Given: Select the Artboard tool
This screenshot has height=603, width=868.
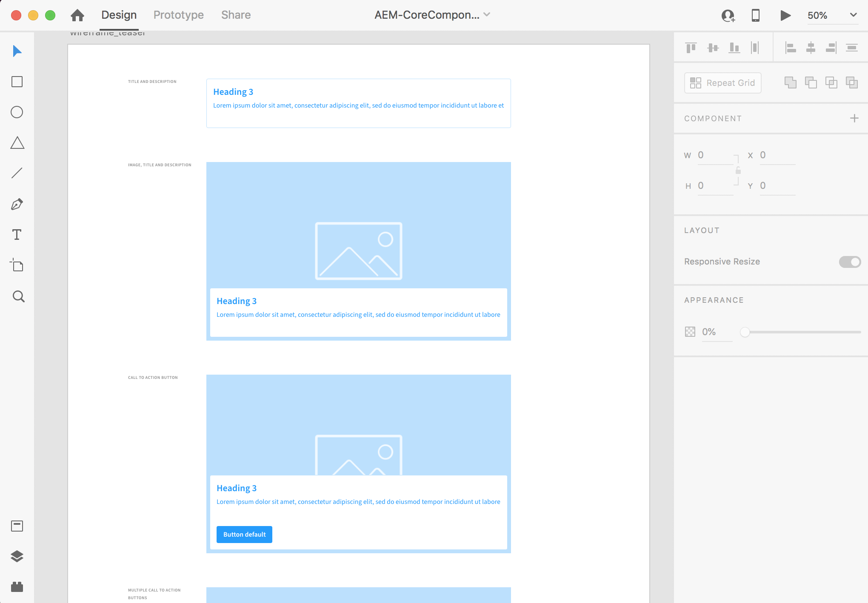Looking at the screenshot, I should 17,265.
